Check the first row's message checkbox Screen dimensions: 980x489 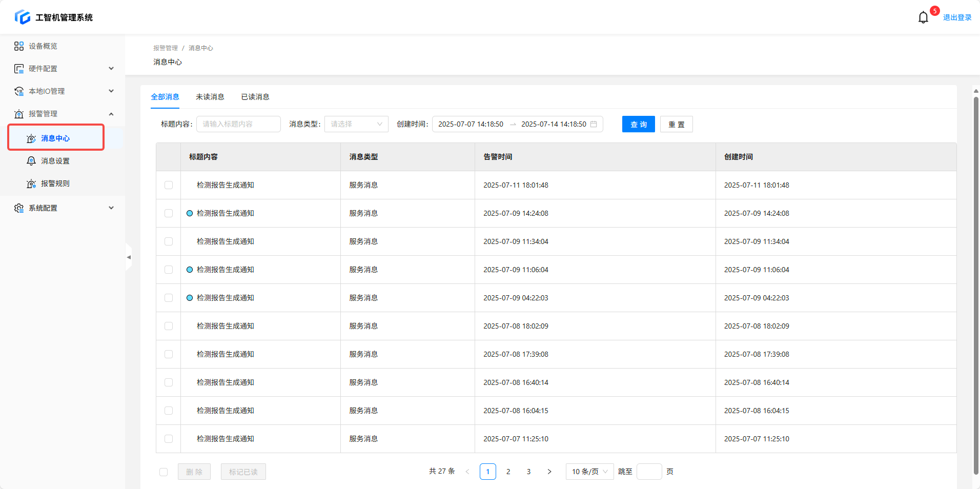pyautogui.click(x=169, y=185)
